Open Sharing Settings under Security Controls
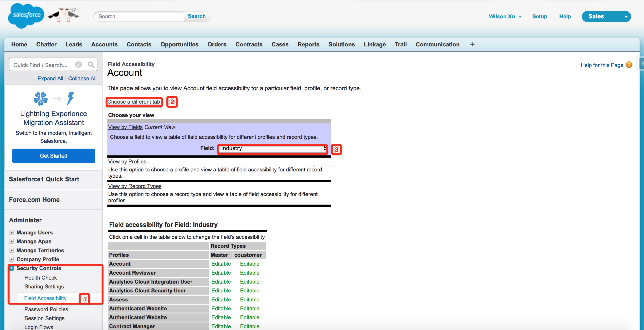The image size is (644, 330). 44,287
